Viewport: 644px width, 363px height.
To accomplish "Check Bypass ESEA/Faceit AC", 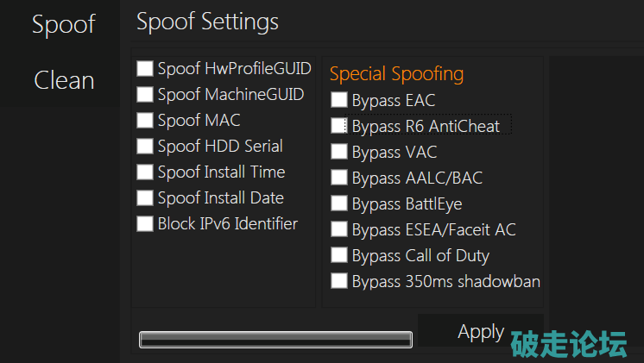I will tap(339, 230).
